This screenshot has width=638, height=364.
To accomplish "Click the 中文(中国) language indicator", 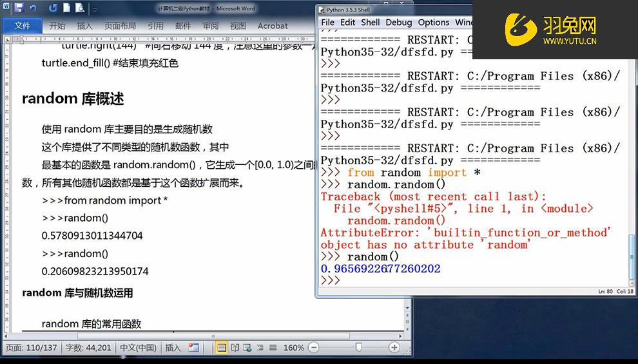I will tap(138, 348).
